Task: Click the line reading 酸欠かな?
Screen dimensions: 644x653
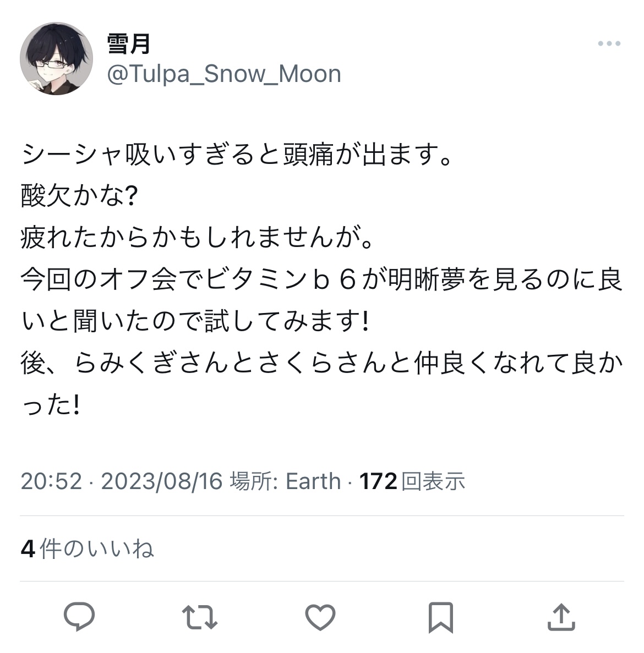Action: pyautogui.click(x=79, y=196)
